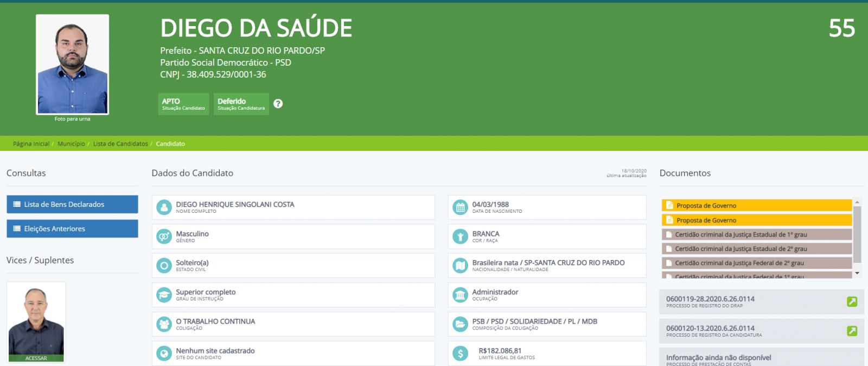Navigate to Município breadcrumb
Screen dimensions: 868x366
coord(71,144)
